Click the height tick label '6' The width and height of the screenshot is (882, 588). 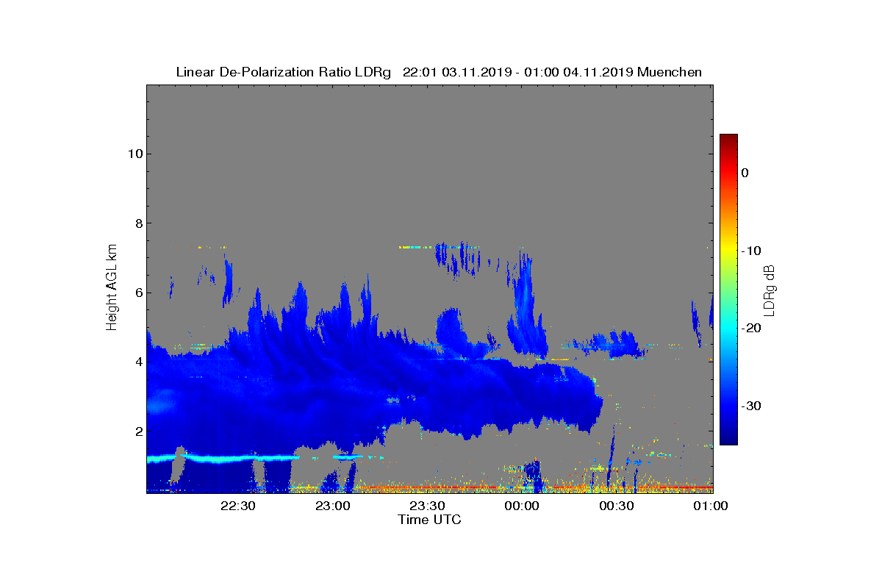coord(137,293)
